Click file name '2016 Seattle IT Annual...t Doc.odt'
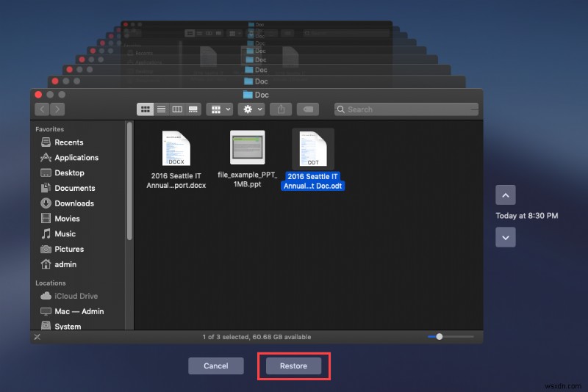The width and height of the screenshot is (588, 392). 313,181
